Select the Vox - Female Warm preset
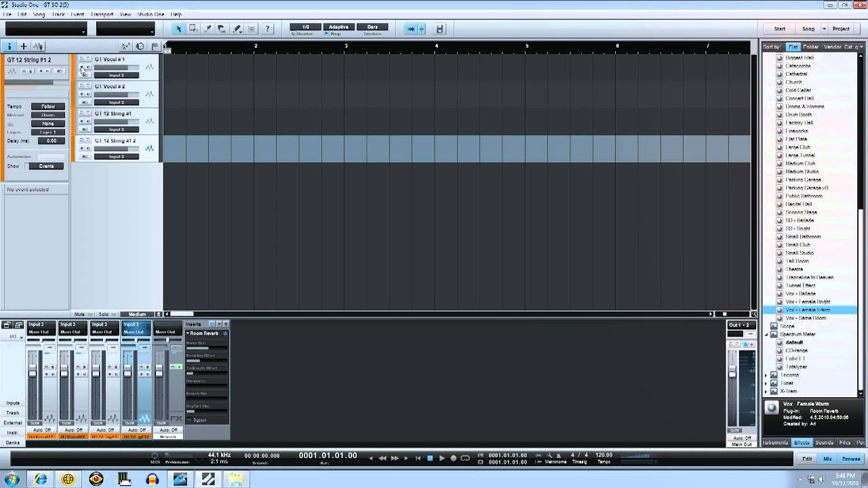This screenshot has width=868, height=488. click(x=807, y=310)
